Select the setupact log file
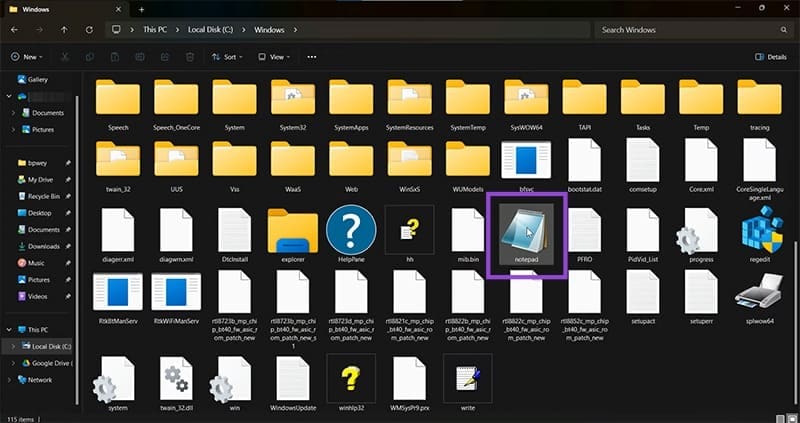Image resolution: width=800 pixels, height=423 pixels. [x=643, y=292]
